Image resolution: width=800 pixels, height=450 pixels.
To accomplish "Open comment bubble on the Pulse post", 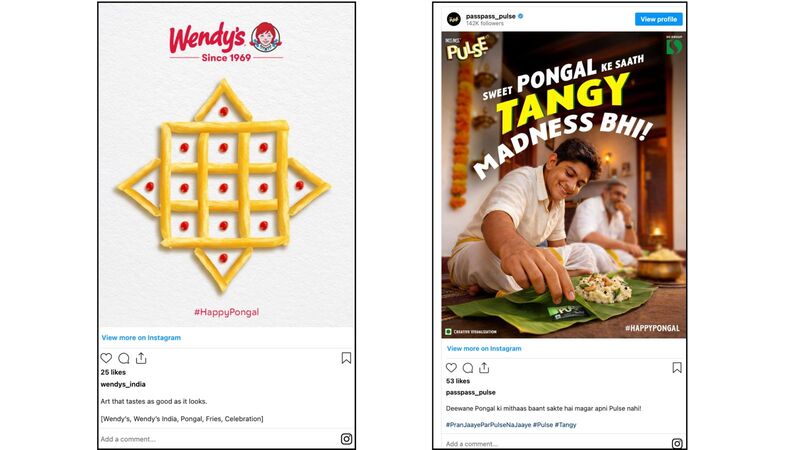I will (x=468, y=367).
